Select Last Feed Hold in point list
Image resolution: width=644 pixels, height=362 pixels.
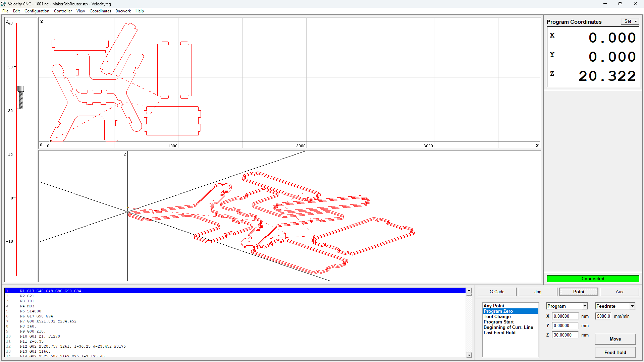(x=499, y=333)
